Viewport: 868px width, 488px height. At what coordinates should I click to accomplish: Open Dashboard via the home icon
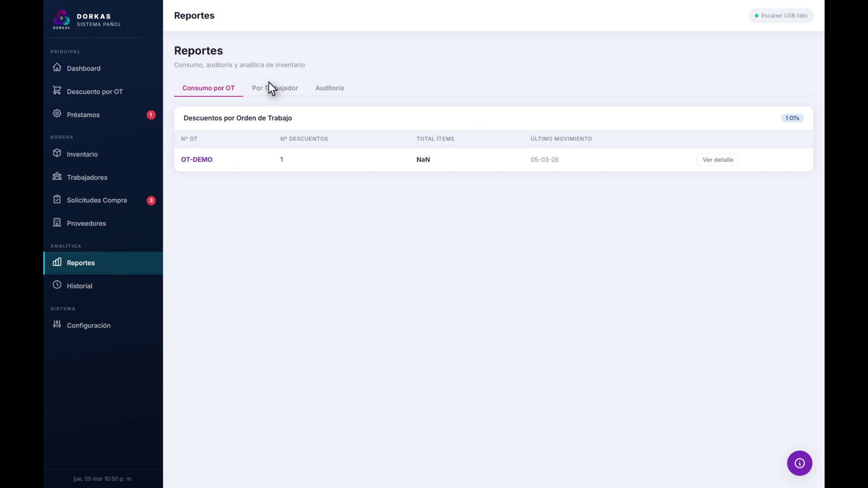pos(57,67)
